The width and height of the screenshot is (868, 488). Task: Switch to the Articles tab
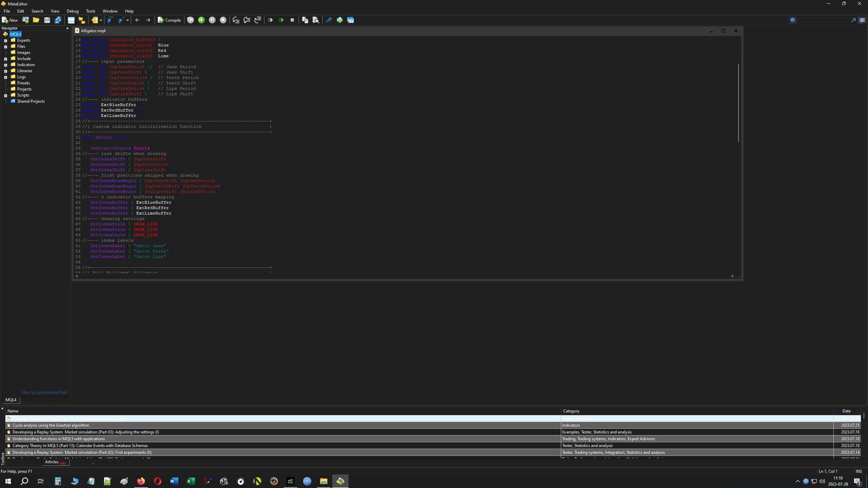[52, 462]
